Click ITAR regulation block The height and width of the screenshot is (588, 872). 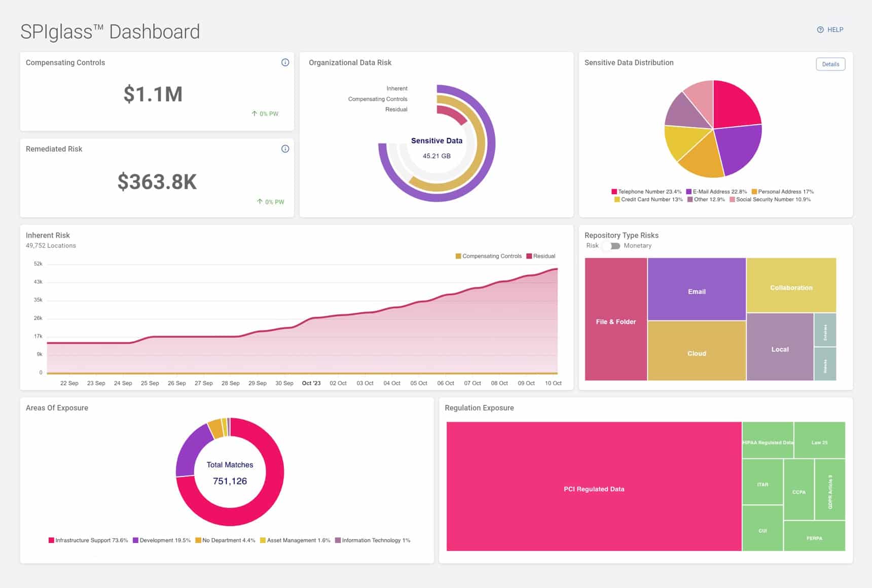point(762,482)
